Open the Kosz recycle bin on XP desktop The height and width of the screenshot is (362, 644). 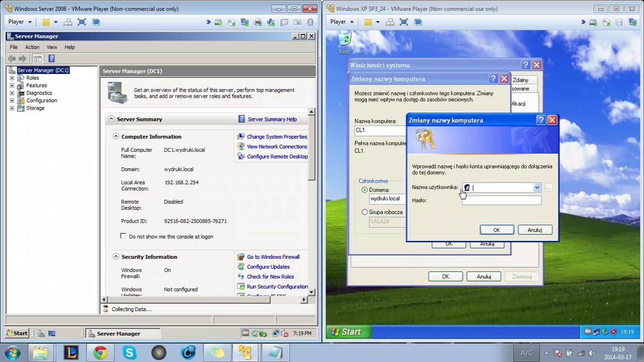pyautogui.click(x=345, y=43)
